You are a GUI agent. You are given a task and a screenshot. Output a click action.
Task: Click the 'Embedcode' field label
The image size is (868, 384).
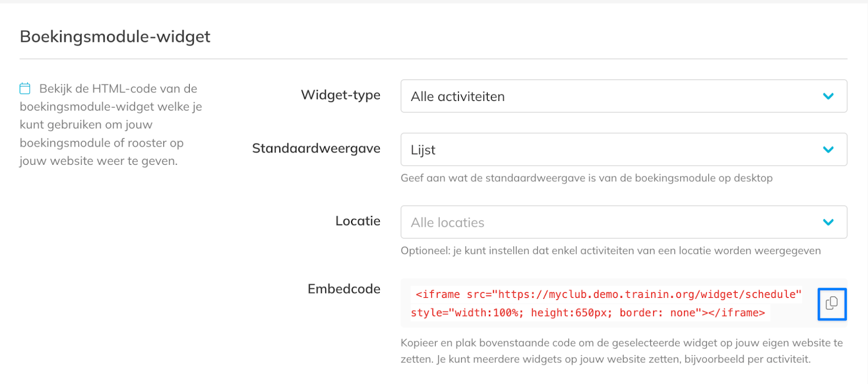tap(343, 289)
